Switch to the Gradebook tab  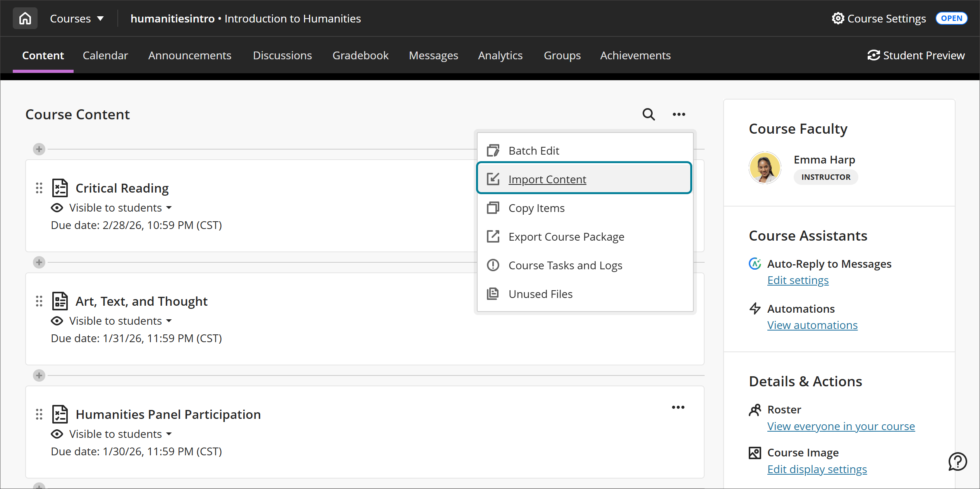(360, 55)
